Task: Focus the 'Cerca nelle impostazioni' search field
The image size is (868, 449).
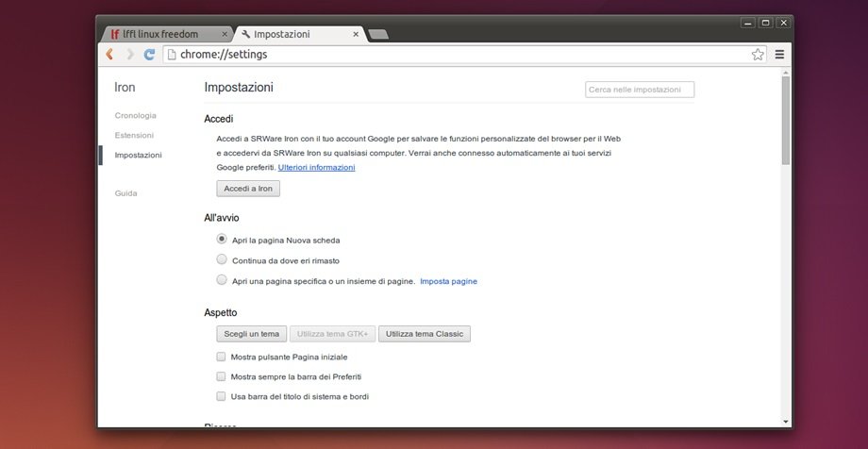Action: coord(640,90)
